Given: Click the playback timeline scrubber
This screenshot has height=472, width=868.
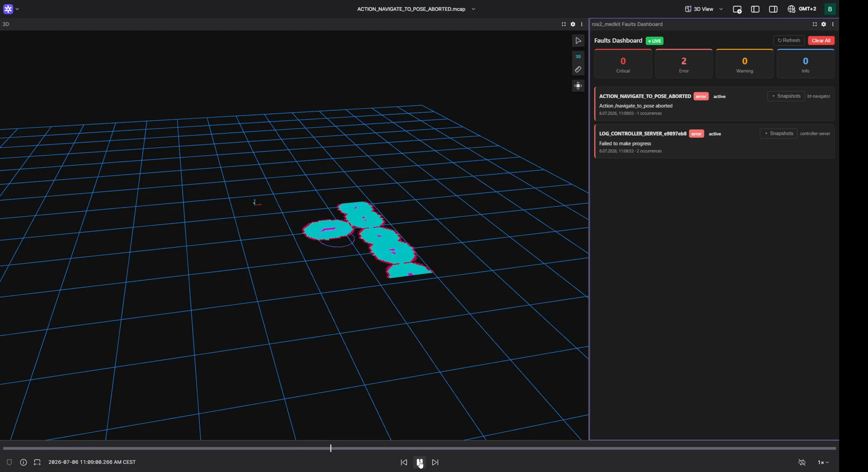Looking at the screenshot, I should click(419, 448).
